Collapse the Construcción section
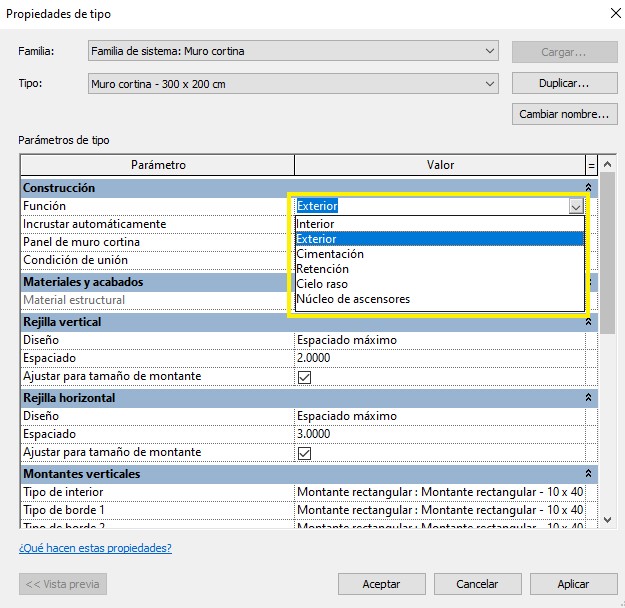 tap(588, 188)
